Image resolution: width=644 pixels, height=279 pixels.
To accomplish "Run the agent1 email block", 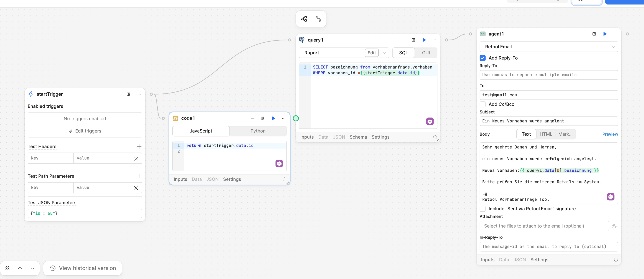I will coord(605,34).
